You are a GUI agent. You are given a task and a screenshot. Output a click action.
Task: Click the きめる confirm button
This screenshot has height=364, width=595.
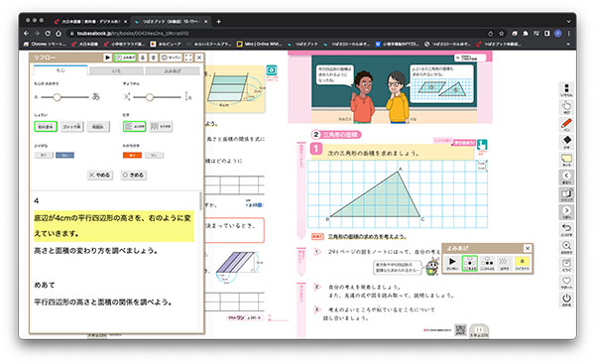pyautogui.click(x=134, y=175)
